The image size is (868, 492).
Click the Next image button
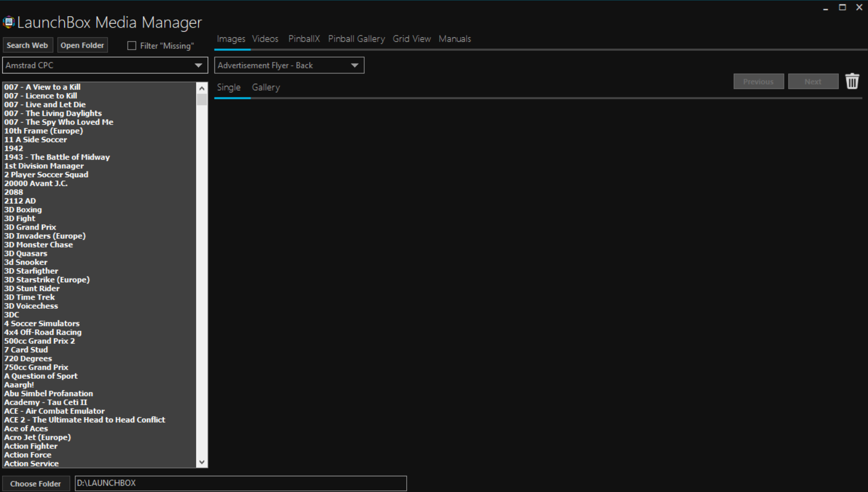pyautogui.click(x=813, y=81)
